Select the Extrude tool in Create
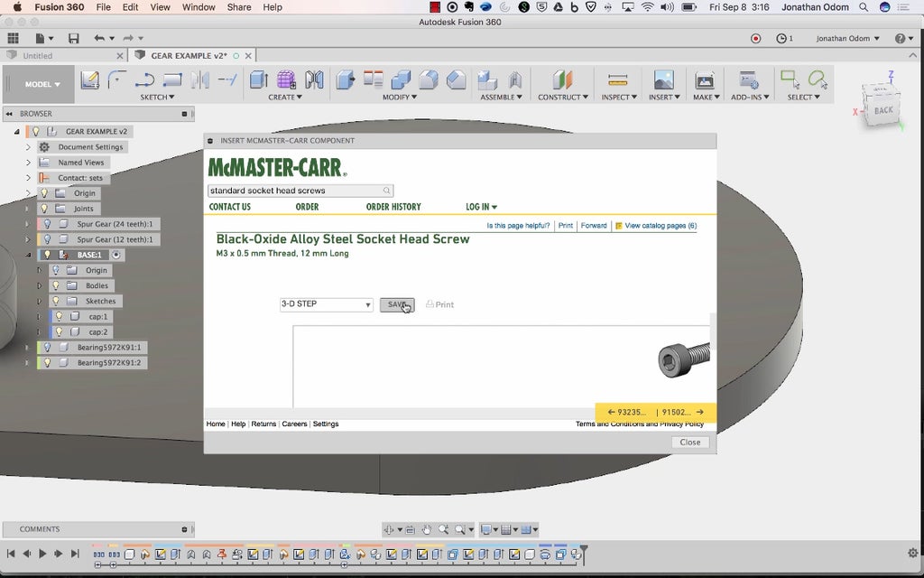 click(259, 79)
